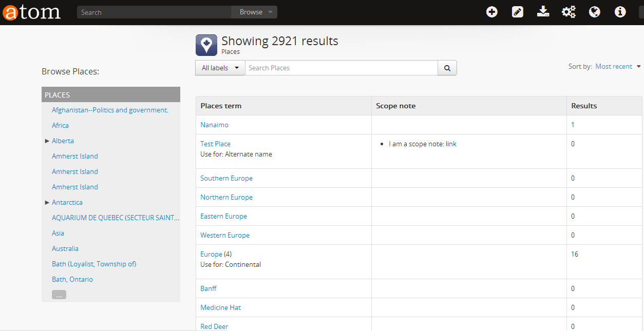The height and width of the screenshot is (331, 644).
Task: Open the Southern Europe term link
Action: pos(226,178)
